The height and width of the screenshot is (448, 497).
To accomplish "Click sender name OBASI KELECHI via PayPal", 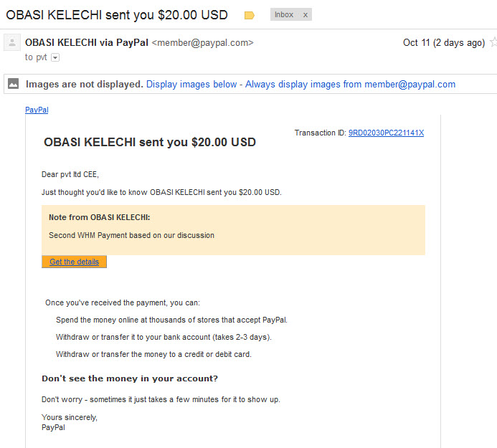I will [87, 42].
